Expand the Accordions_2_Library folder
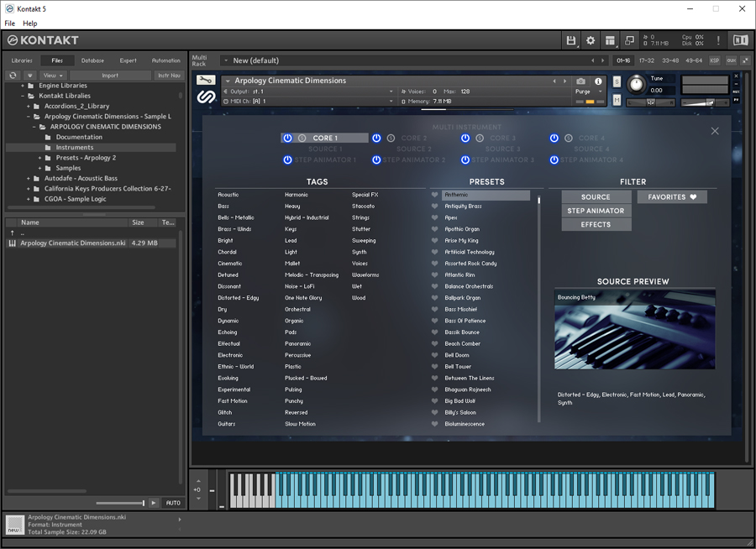756x549 pixels. point(29,106)
